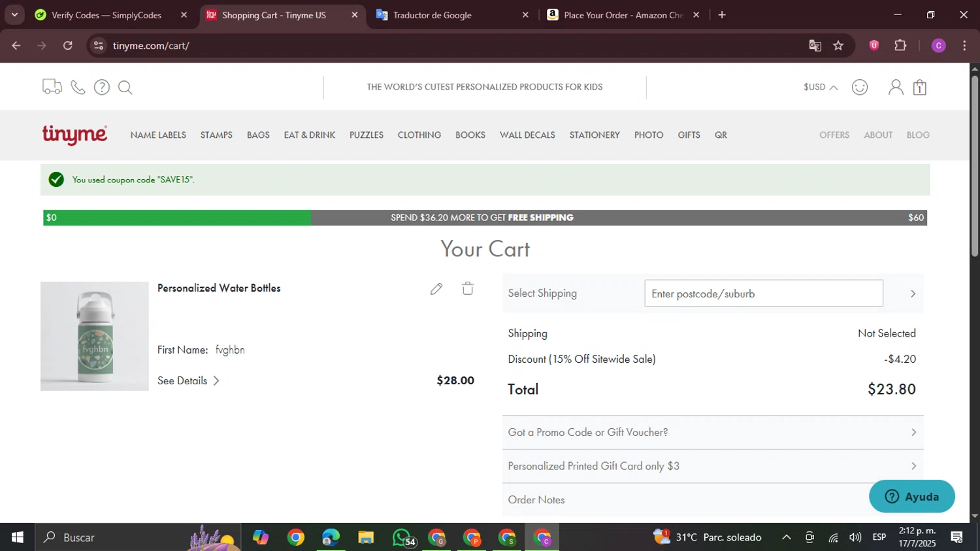The image size is (980, 551).
Task: Open the help question mark icon
Action: 102,87
